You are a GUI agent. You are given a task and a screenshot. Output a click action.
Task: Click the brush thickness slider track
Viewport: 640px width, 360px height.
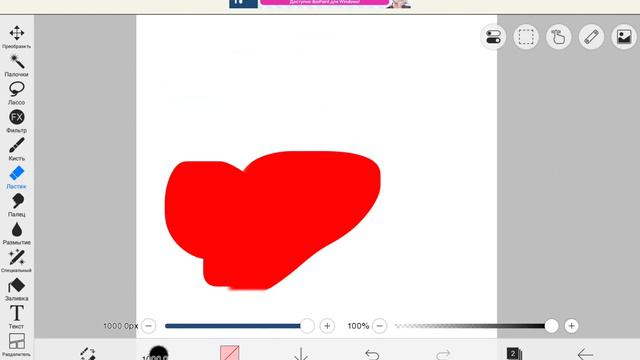click(x=236, y=326)
